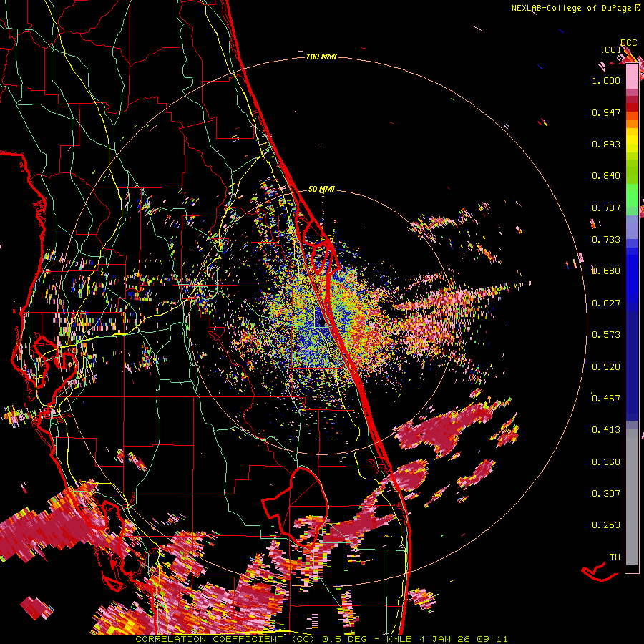Viewport: 644px width, 644px height.
Task: Click the [CC] legend heading
Action: (x=611, y=49)
